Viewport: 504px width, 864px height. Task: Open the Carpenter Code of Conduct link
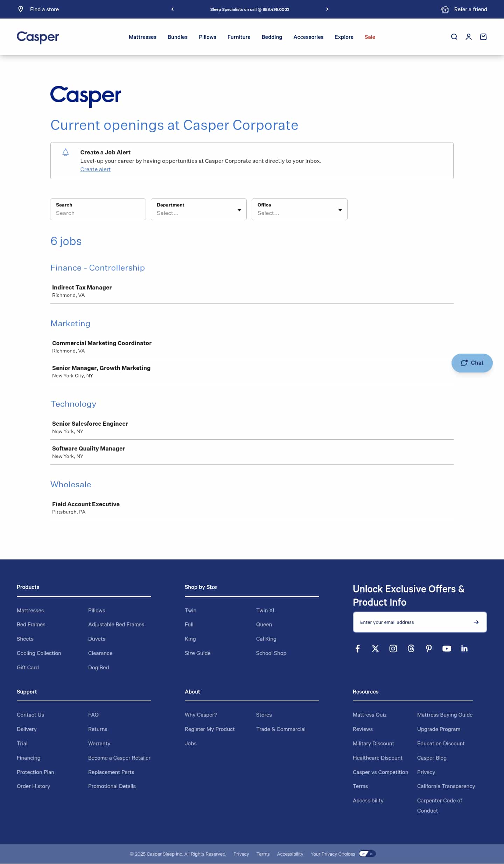coord(440,806)
